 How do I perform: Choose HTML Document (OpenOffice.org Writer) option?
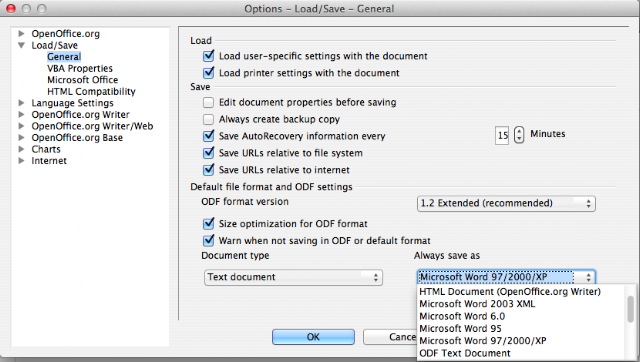[510, 291]
